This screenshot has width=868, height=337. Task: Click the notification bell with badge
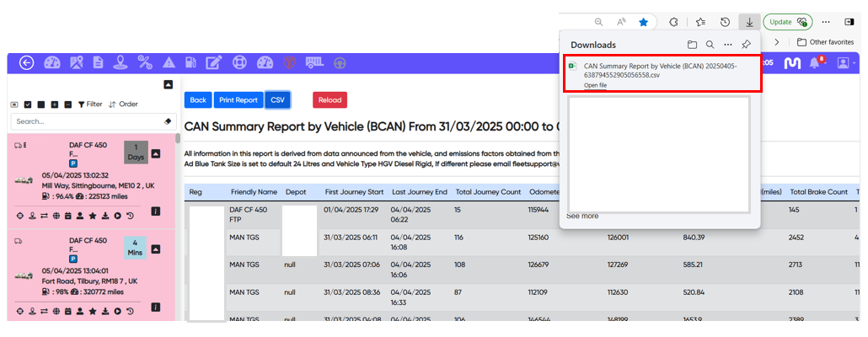tap(815, 63)
